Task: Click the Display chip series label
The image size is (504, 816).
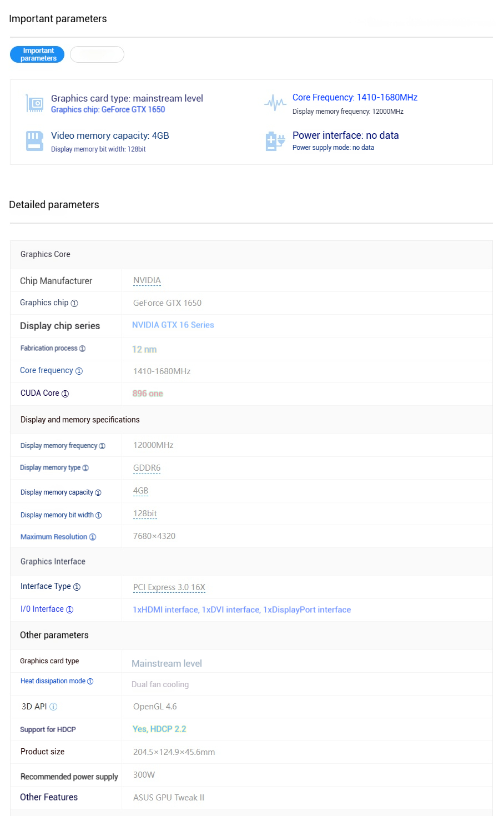Action: [60, 326]
